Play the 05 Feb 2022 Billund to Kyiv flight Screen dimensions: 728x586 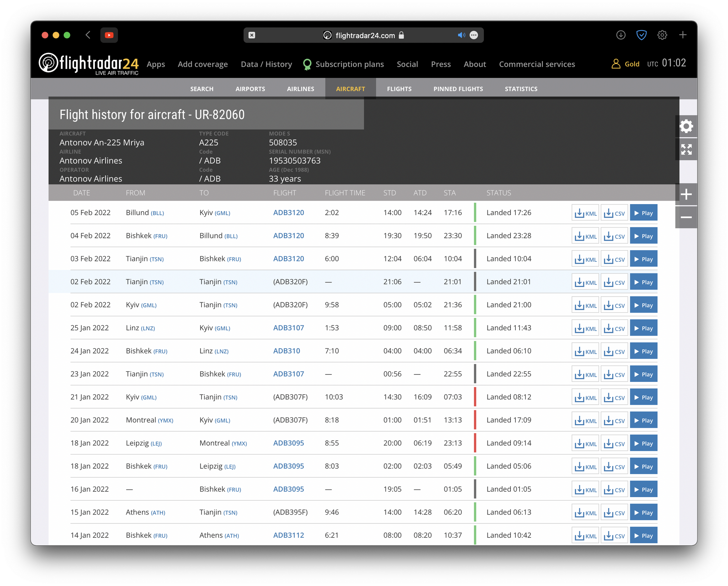point(643,213)
